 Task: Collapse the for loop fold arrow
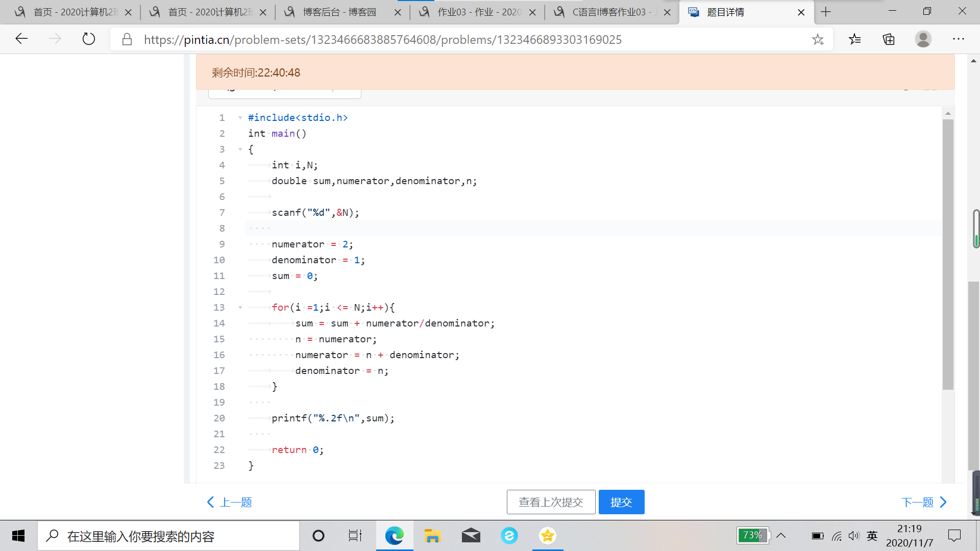point(240,308)
